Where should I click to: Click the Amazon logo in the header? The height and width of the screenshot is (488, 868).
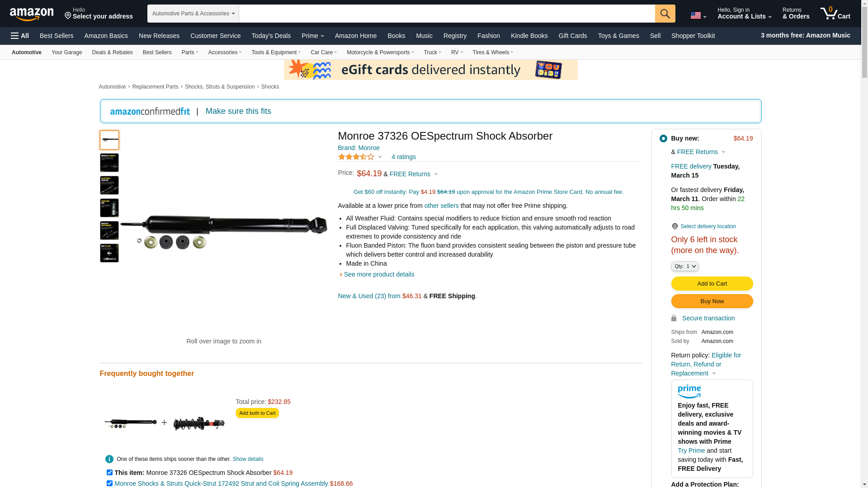click(x=32, y=14)
